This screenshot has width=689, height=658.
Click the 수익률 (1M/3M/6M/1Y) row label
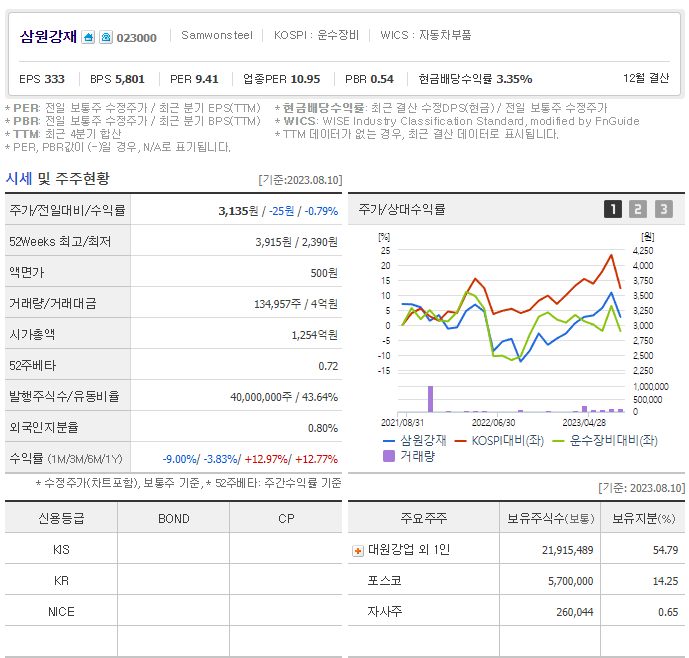[66, 458]
